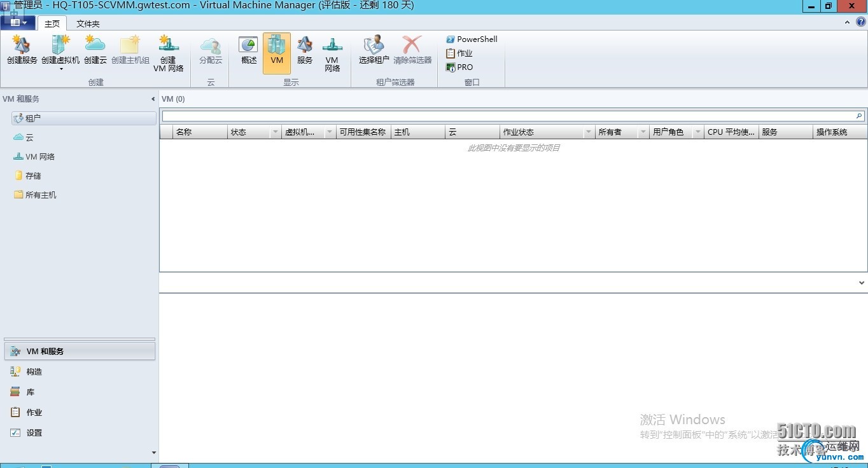The height and width of the screenshot is (468, 868).
Task: Switch to the 主页 (Home) ribbon tab
Action: pos(52,24)
